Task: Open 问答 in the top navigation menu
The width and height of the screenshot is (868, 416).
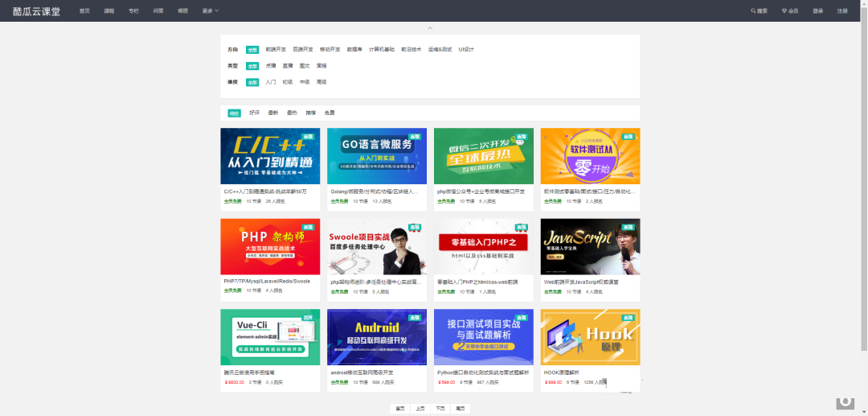Action: click(x=158, y=11)
